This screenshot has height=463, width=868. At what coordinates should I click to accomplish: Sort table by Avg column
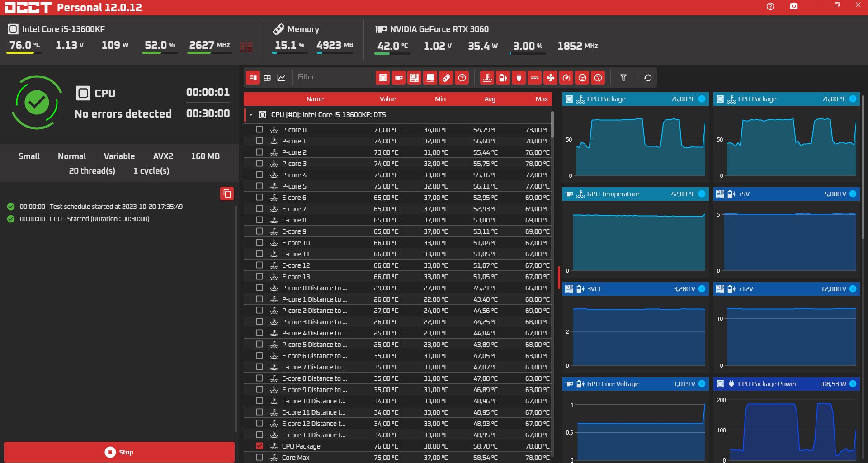coord(490,99)
